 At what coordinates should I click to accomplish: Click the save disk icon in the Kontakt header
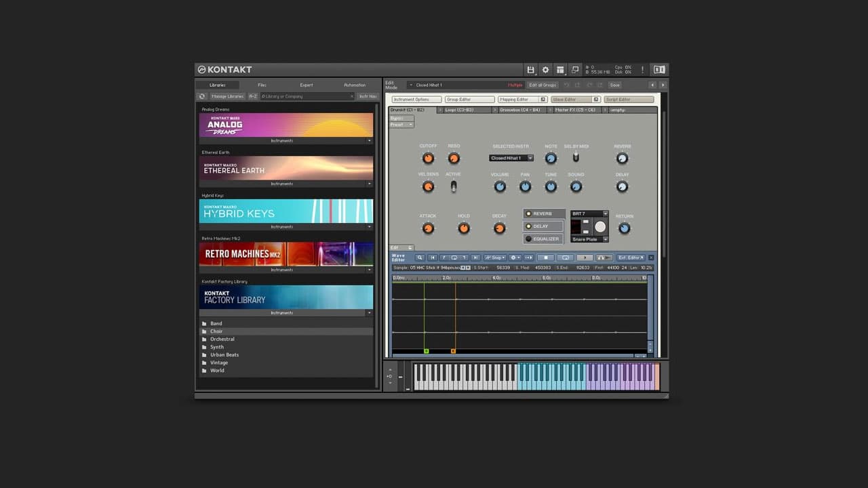(531, 70)
